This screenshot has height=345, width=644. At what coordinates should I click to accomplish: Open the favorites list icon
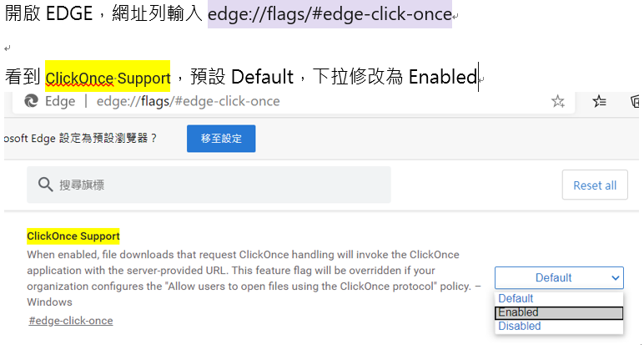click(x=599, y=101)
